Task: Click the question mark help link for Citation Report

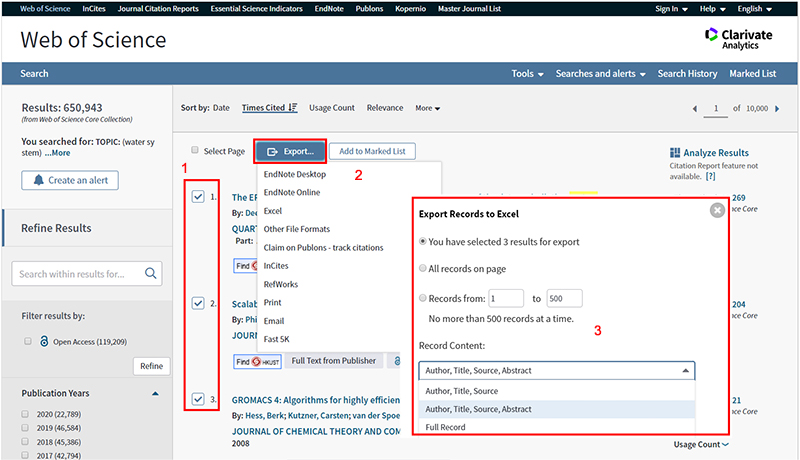Action: (710, 176)
